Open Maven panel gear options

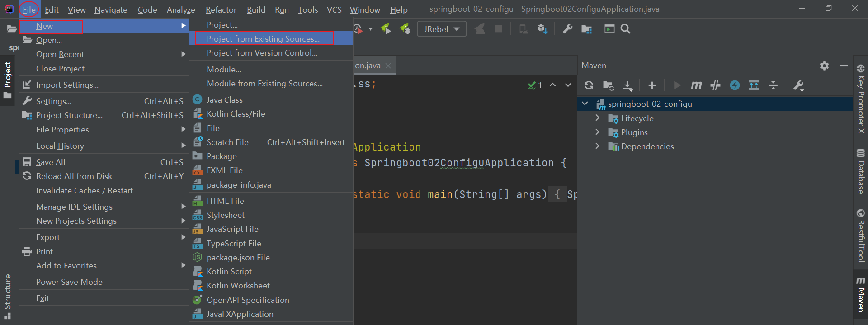pos(824,66)
